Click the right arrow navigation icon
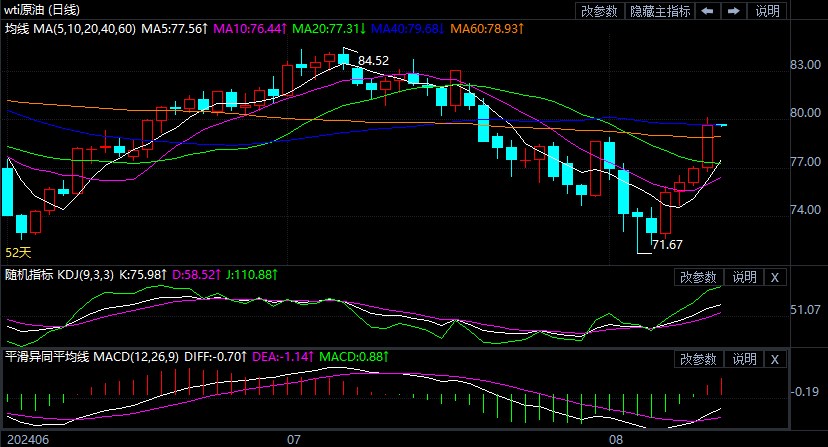 coord(733,11)
